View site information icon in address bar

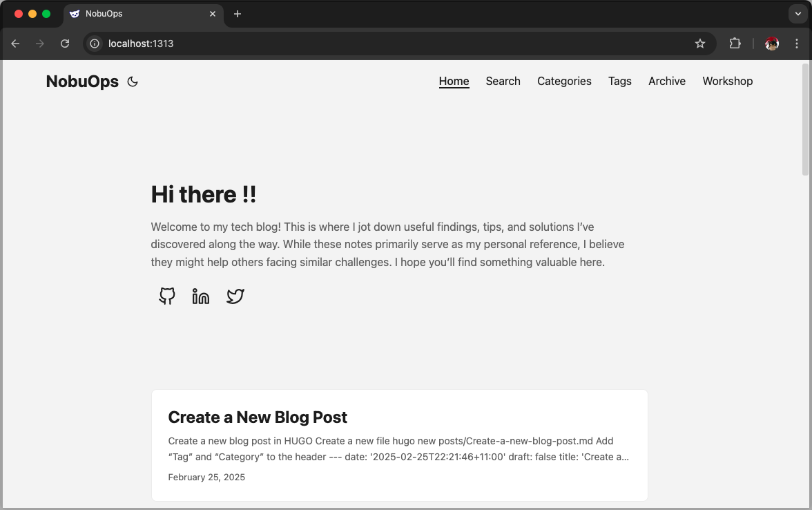pyautogui.click(x=95, y=44)
